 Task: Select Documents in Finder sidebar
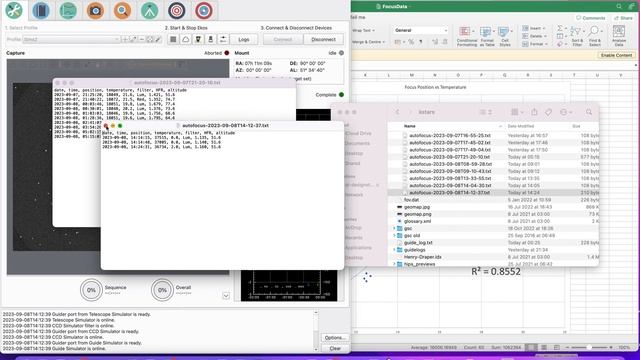[357, 143]
